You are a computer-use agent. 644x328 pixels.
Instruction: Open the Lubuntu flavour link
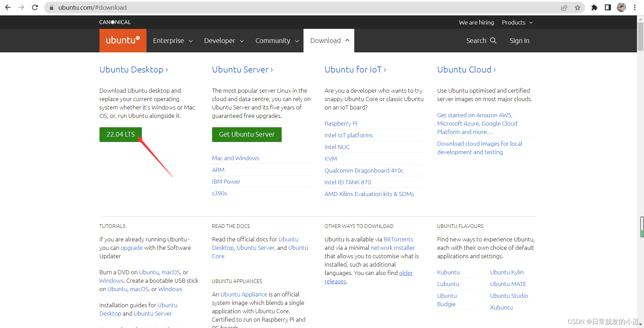448,284
